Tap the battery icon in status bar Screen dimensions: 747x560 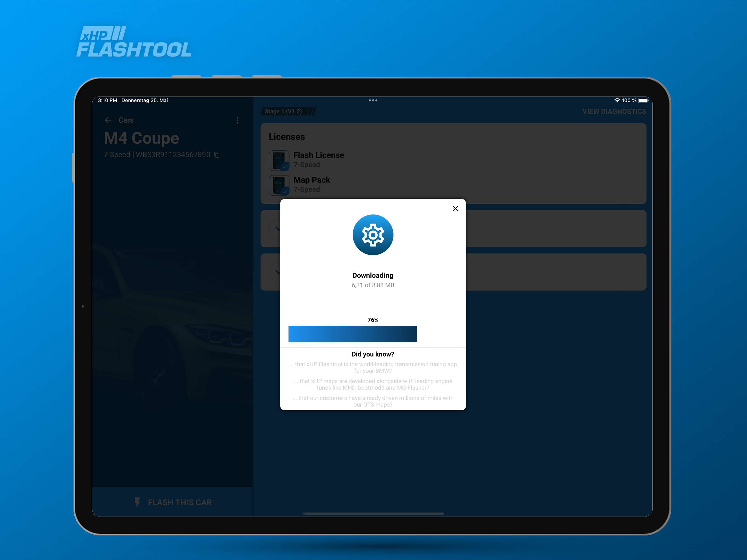point(643,100)
